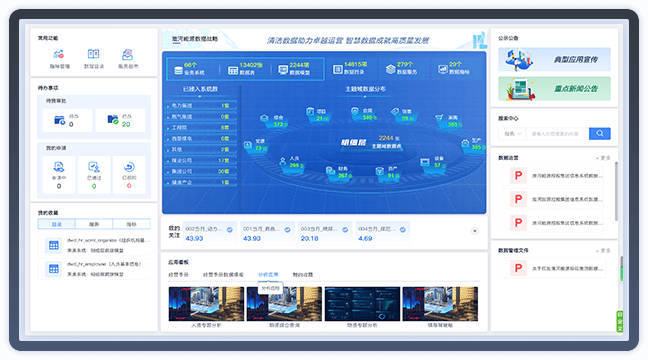The width and height of the screenshot is (648, 360).
Task: Open 申请中 icon under 我的申请
Action: tap(59, 167)
